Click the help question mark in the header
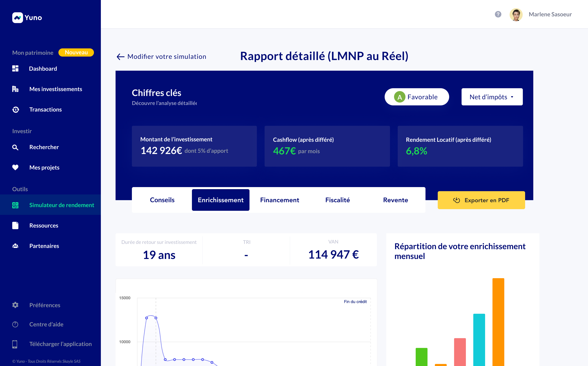The width and height of the screenshot is (588, 366). [x=498, y=14]
